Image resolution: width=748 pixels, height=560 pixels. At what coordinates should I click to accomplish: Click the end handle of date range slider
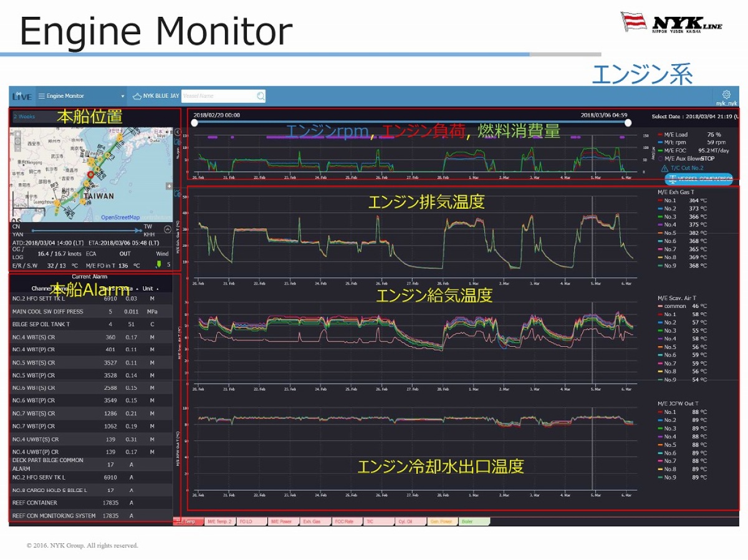628,123
